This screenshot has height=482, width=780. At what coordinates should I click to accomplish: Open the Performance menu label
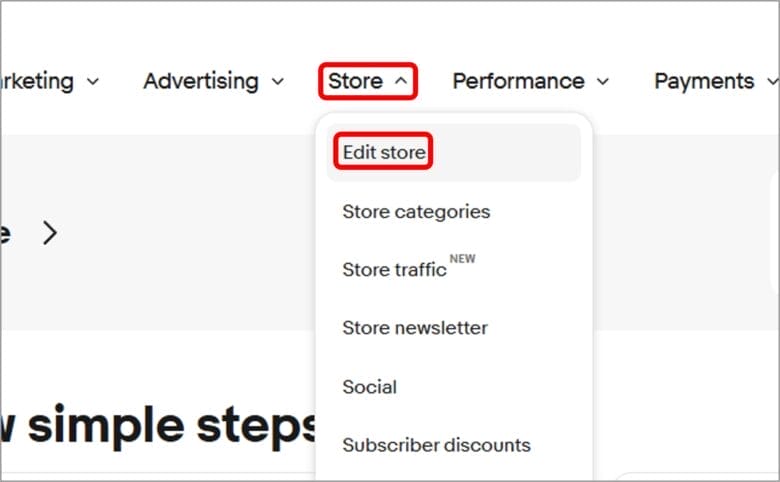click(518, 81)
